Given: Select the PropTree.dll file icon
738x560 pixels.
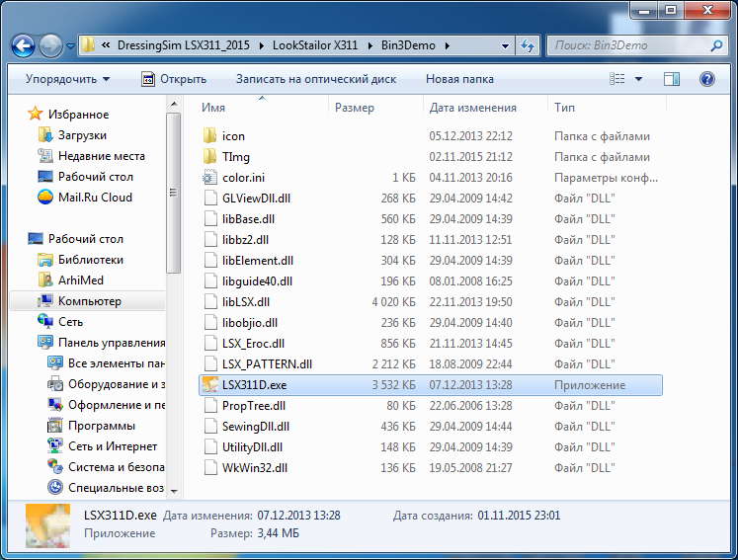Looking at the screenshot, I should click(209, 405).
